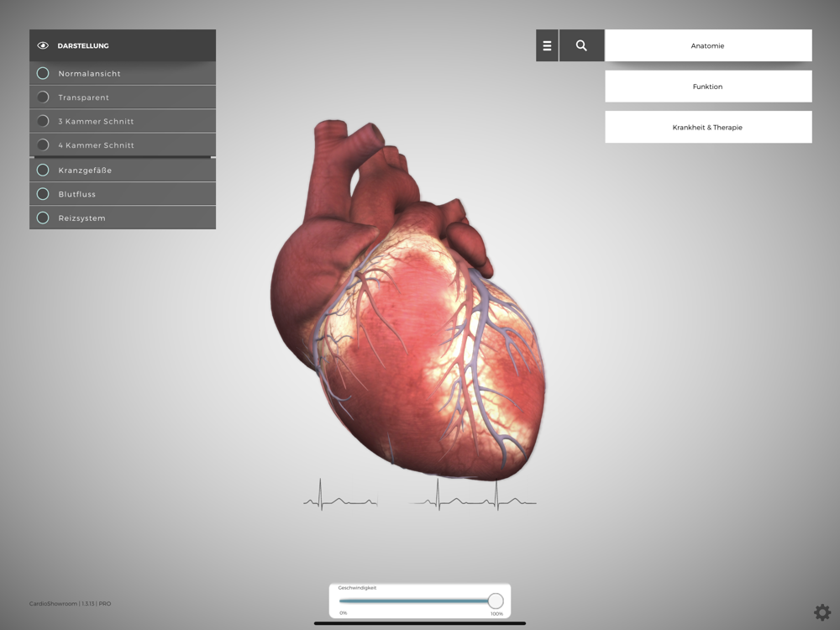The height and width of the screenshot is (630, 840).
Task: Toggle the Kranzgefäße display
Action: coord(43,171)
